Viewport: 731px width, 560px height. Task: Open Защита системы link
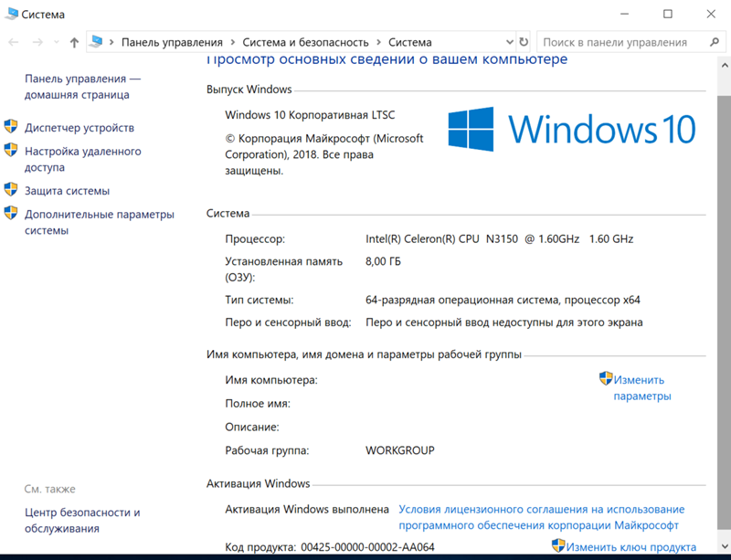(67, 191)
